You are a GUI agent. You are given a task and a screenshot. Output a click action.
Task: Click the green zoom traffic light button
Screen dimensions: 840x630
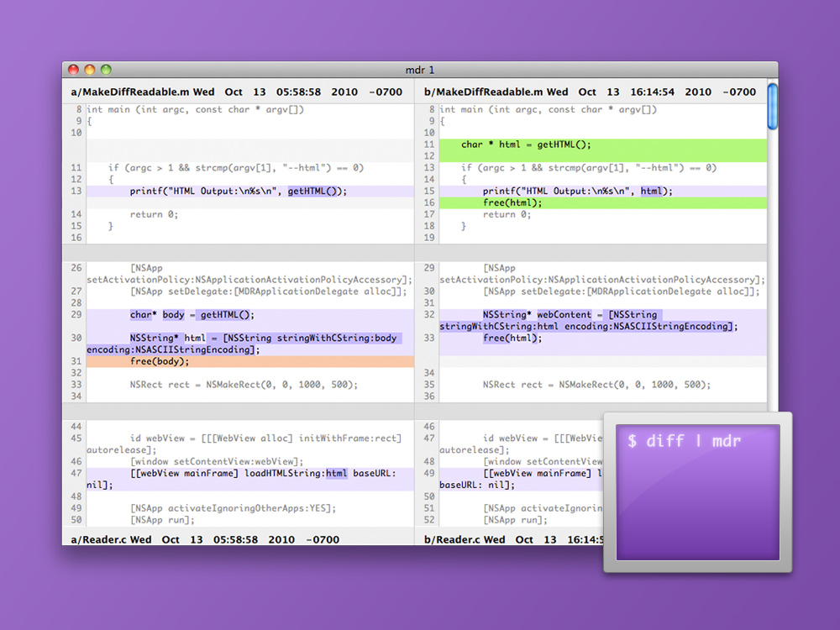click(x=105, y=71)
